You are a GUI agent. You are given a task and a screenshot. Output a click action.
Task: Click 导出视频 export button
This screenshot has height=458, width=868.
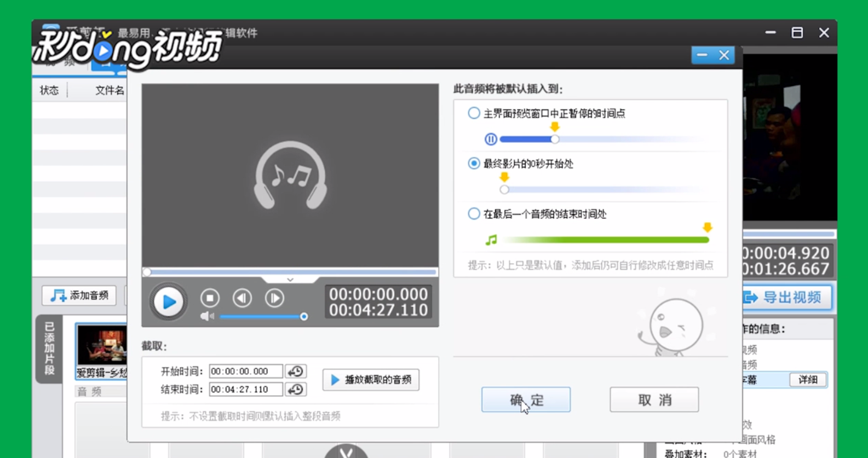click(786, 298)
